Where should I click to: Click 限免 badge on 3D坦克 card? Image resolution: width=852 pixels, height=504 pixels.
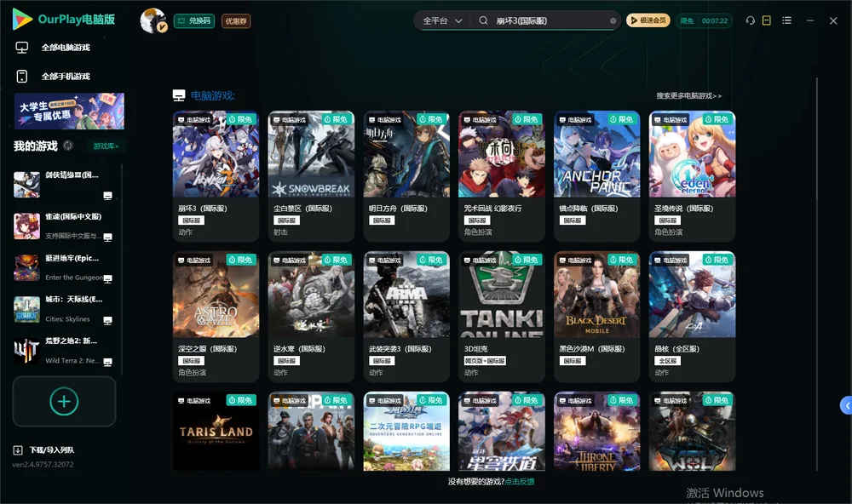coord(527,261)
